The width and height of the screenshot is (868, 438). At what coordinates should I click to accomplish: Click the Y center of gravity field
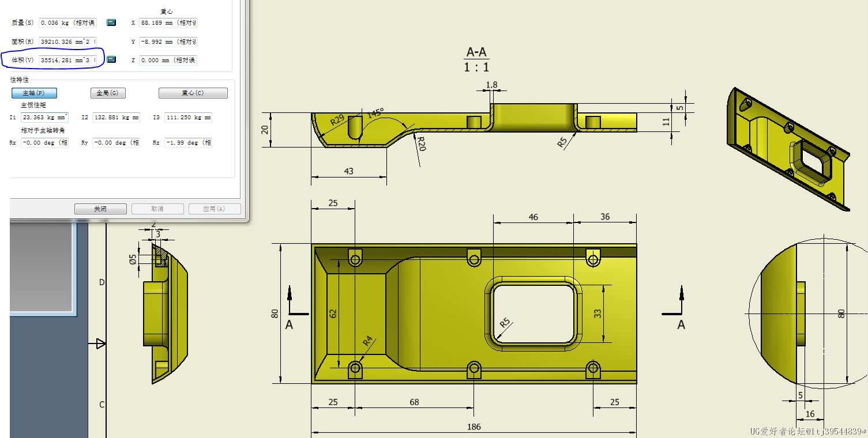pos(168,42)
